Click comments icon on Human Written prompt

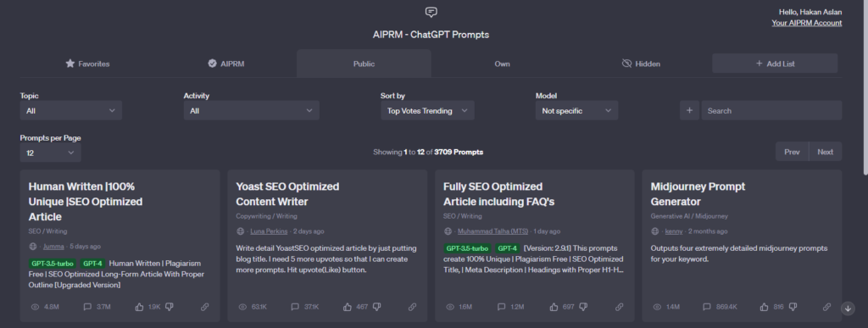(x=87, y=307)
